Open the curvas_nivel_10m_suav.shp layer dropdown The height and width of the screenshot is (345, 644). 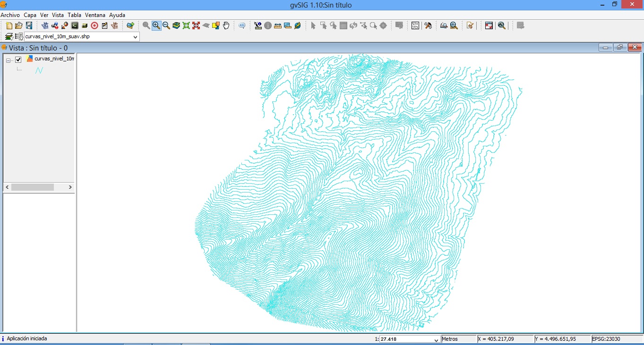(x=135, y=37)
